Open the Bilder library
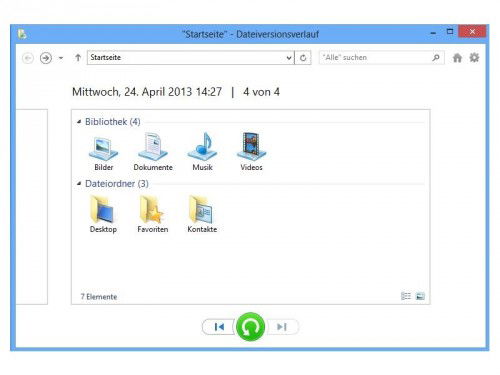 click(x=103, y=153)
